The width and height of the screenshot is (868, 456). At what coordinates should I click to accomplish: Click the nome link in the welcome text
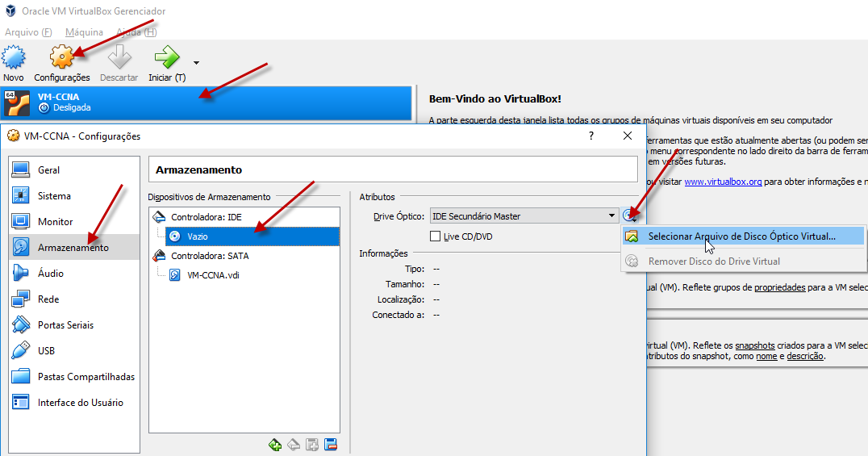coord(766,356)
